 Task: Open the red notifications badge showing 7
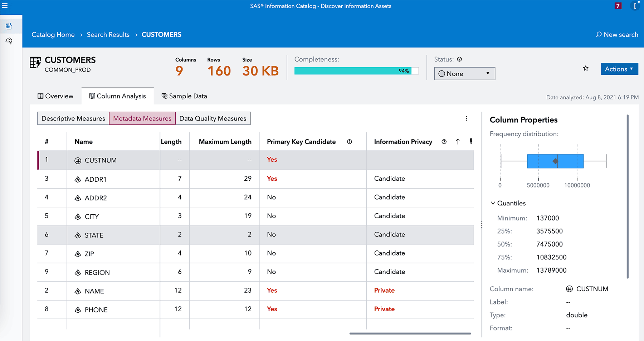pos(618,6)
